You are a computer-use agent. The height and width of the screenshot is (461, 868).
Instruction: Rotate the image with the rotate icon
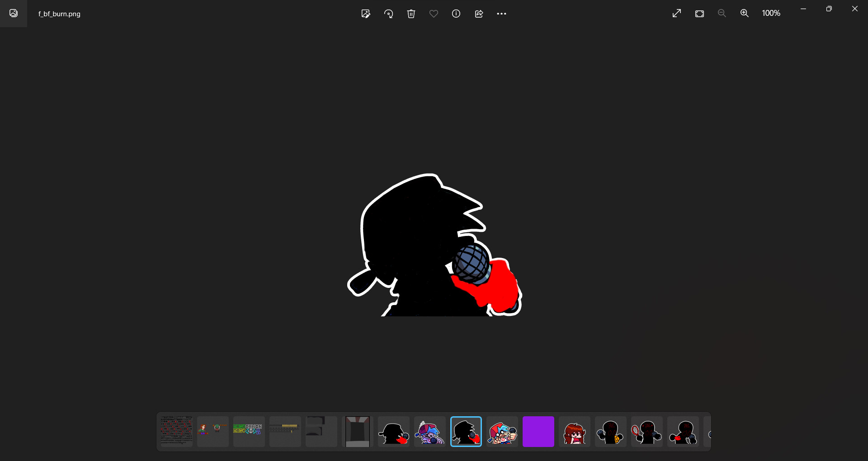[388, 14]
